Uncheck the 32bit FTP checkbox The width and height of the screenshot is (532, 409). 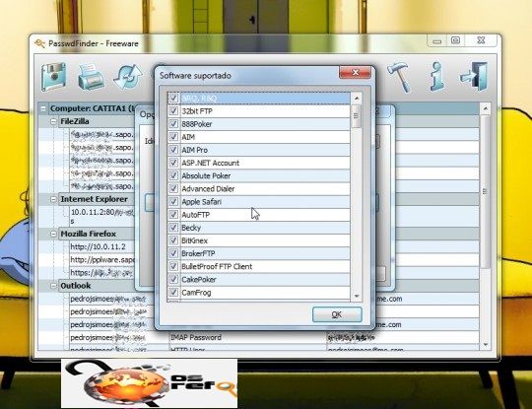tap(173, 110)
